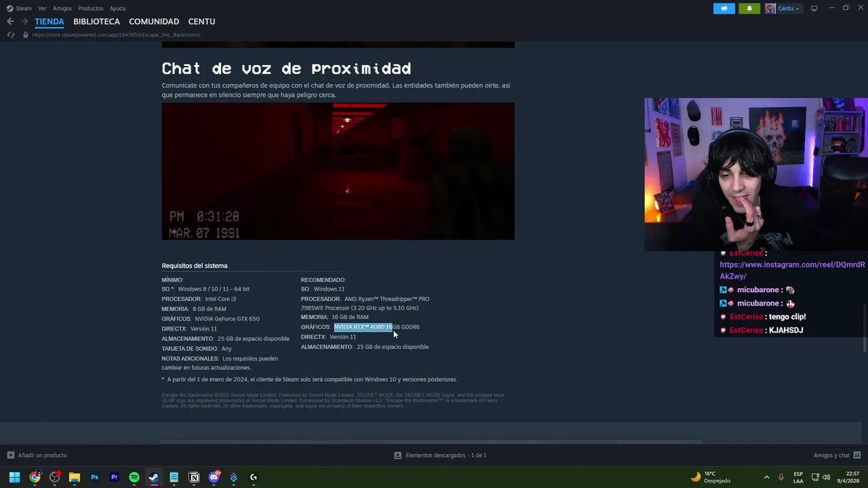Click highlighted NVIDIA RTX 4080 text

363,327
